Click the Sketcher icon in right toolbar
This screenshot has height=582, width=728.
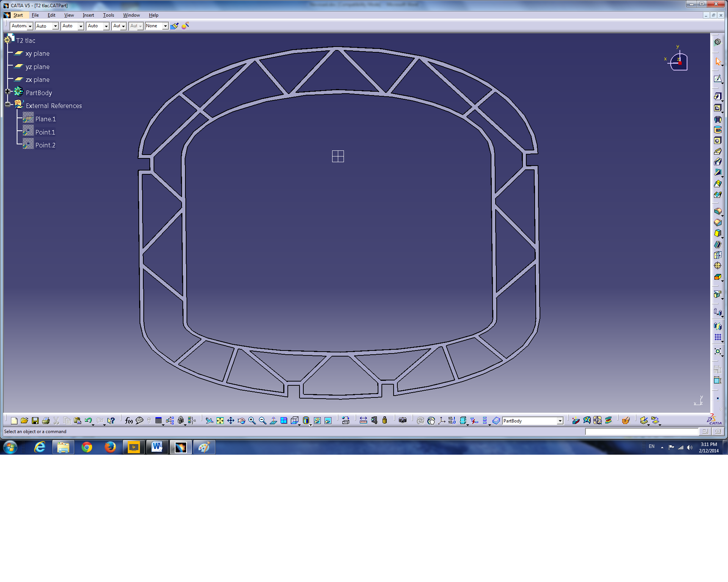(717, 79)
